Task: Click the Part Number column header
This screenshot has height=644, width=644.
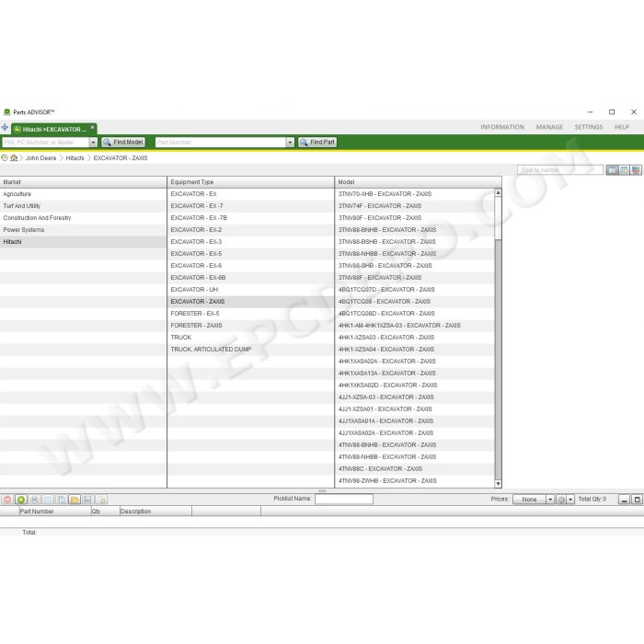Action: click(x=55, y=512)
